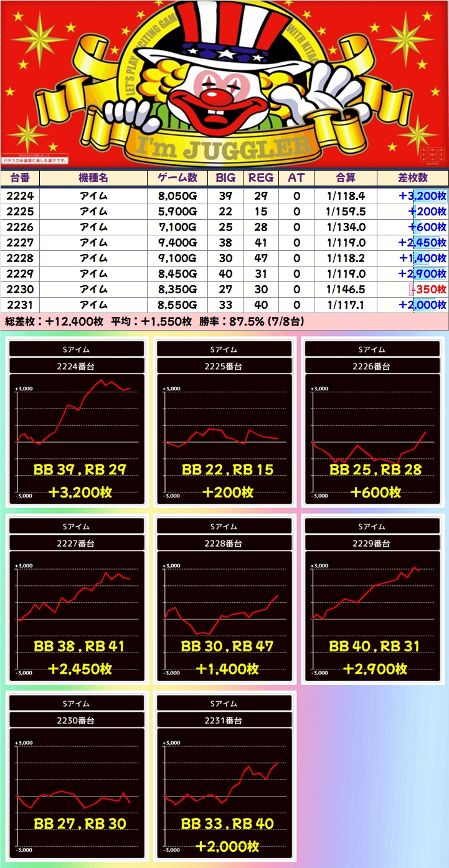Select the 差枚数 column header

[413, 177]
